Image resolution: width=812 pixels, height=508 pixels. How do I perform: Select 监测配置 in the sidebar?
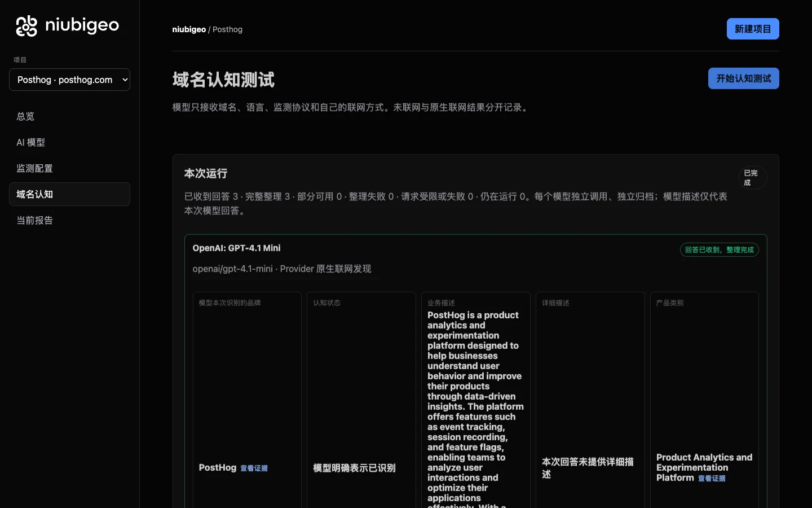[x=69, y=168]
